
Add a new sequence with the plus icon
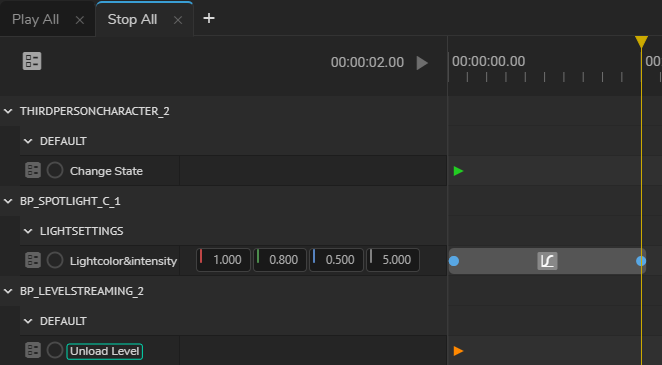tap(209, 18)
